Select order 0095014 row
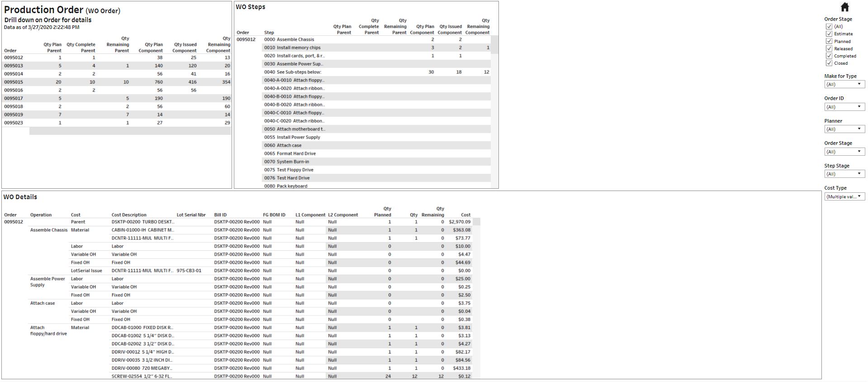This screenshot has width=868, height=382. 14,74
